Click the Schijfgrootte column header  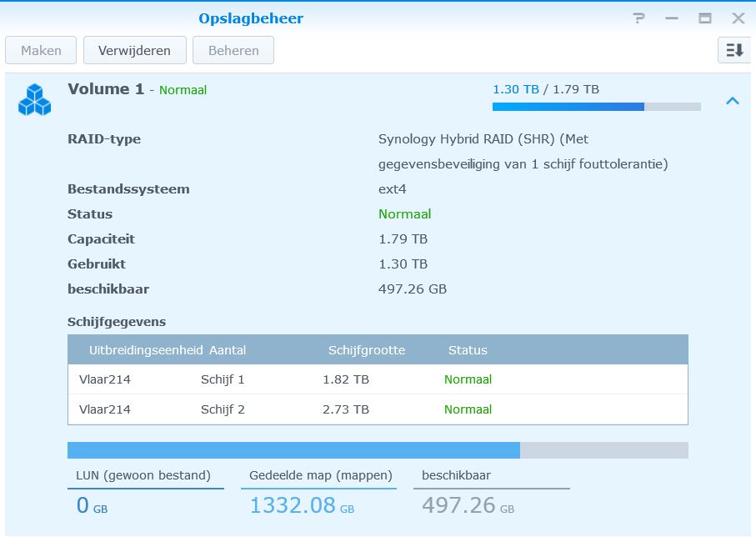pos(367,350)
